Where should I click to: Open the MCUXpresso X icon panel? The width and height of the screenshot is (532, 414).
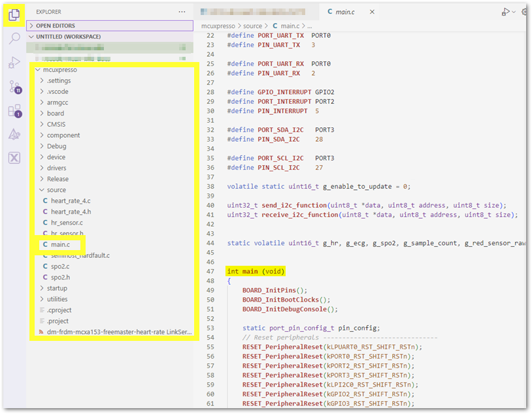point(14,158)
